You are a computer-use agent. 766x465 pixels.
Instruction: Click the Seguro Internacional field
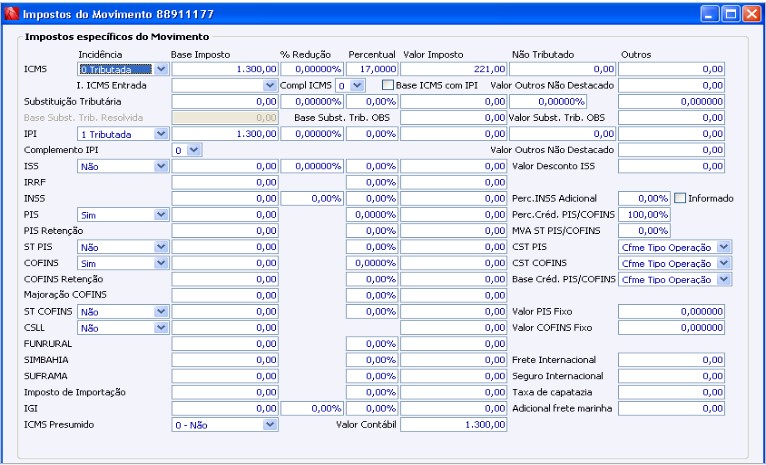[671, 376]
